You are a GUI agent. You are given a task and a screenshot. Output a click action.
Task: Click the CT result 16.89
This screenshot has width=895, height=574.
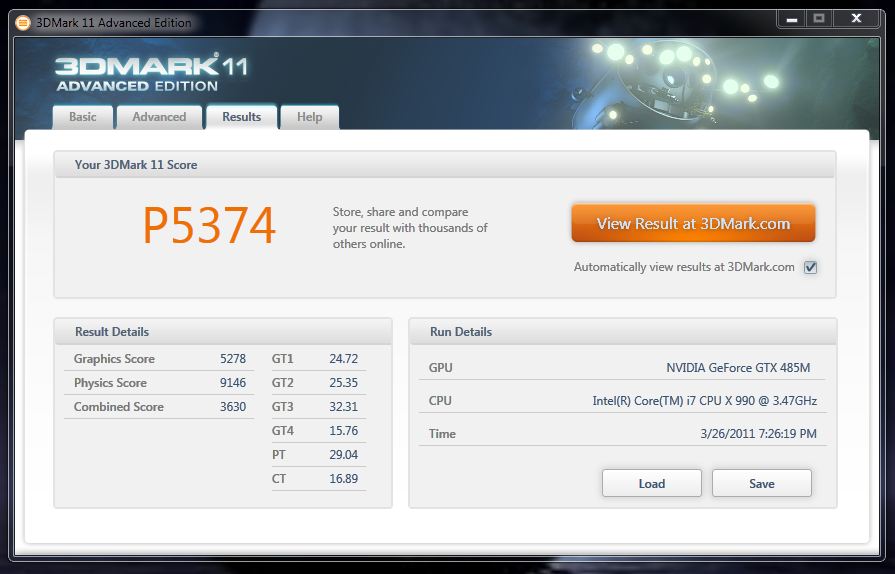(x=344, y=479)
